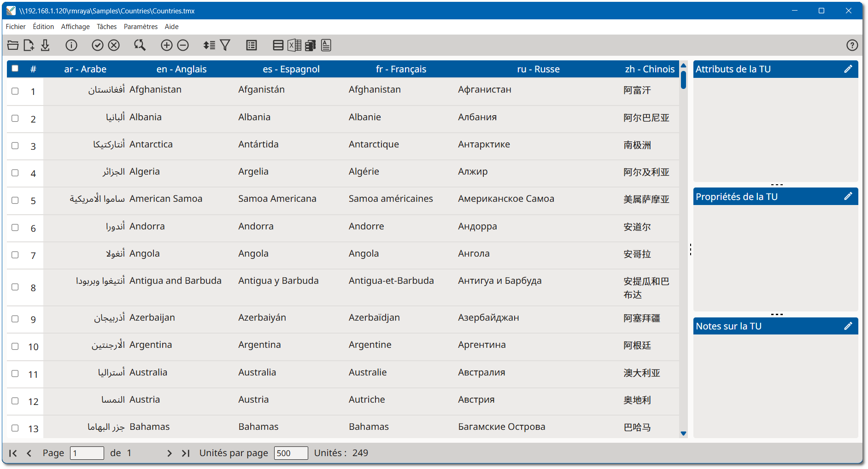Click the 'fr - Français' column header
This screenshot has width=868, height=469.
[401, 69]
